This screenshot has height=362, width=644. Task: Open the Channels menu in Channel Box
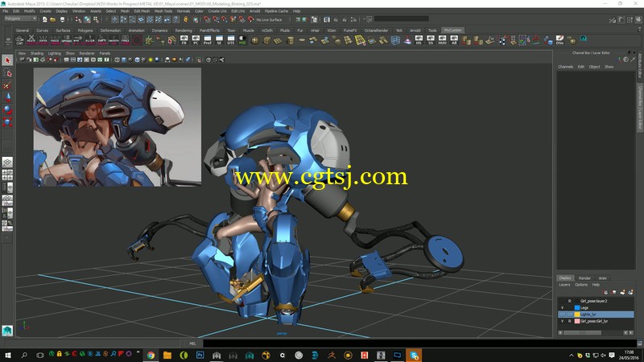[565, 67]
